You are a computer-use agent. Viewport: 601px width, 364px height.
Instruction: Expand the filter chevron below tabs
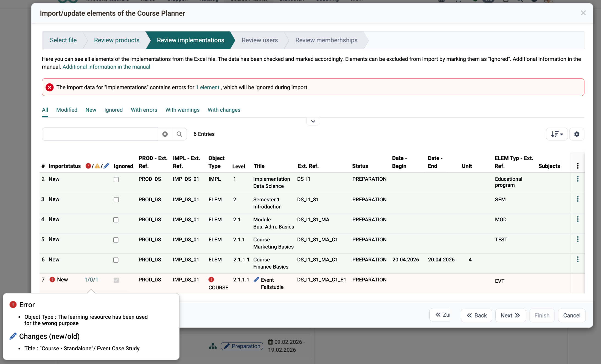click(313, 121)
